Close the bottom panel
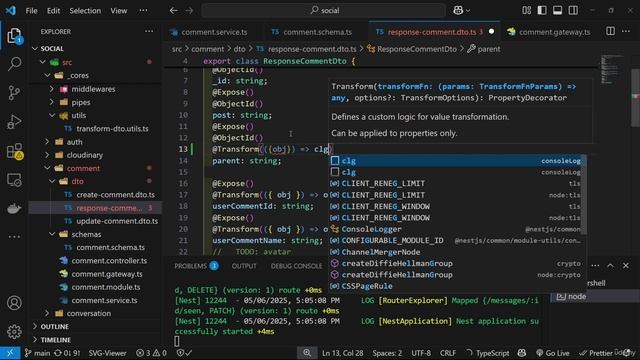 click(x=626, y=266)
